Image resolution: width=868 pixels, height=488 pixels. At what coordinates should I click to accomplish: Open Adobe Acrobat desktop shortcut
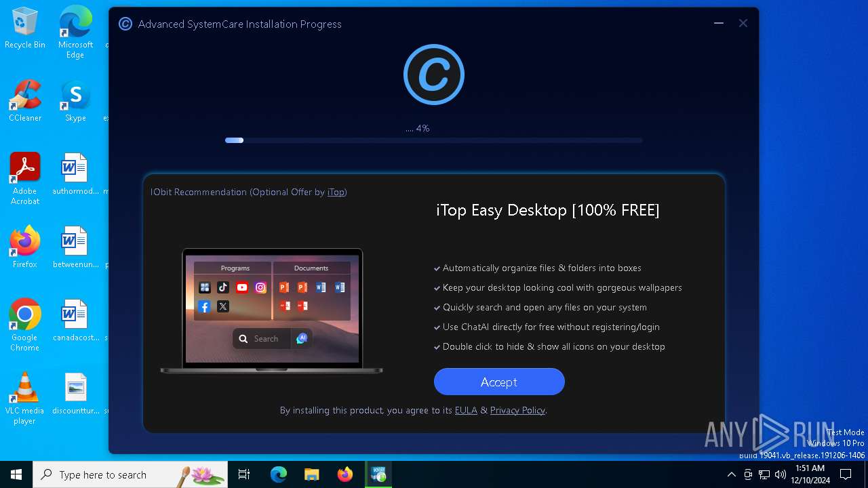pyautogui.click(x=25, y=179)
